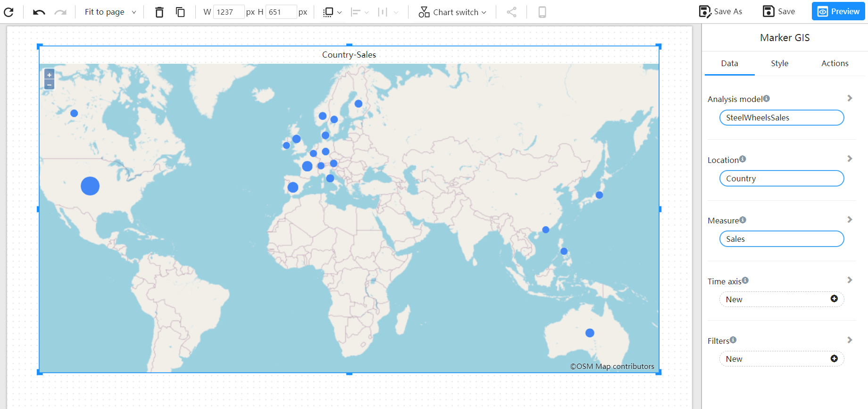Zoom in the map with plus button

click(x=49, y=75)
